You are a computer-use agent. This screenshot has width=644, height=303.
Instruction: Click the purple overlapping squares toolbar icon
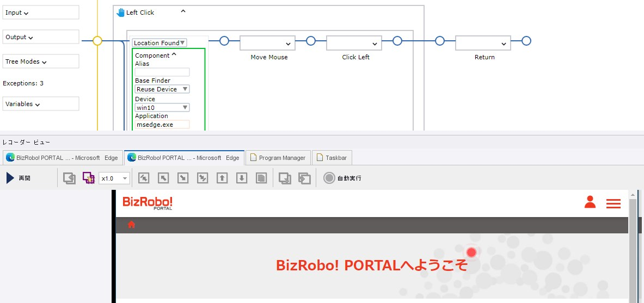coord(89,178)
